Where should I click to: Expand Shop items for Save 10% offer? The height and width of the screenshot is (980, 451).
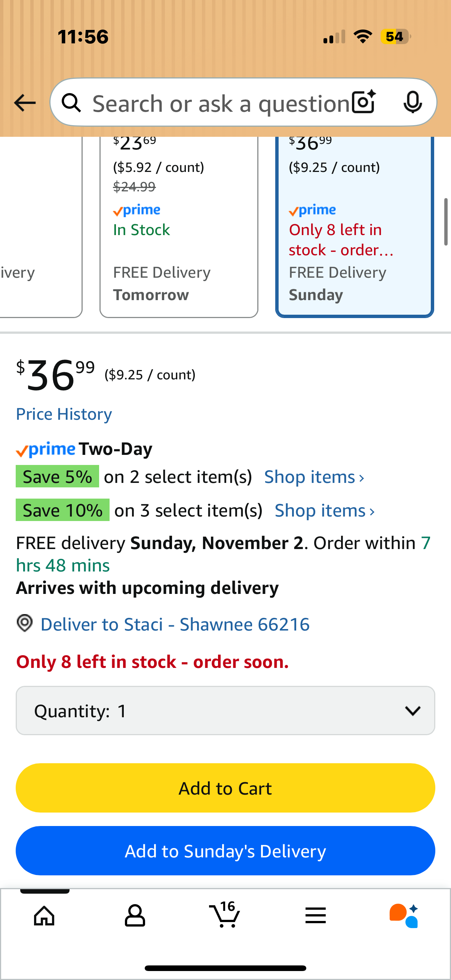(x=325, y=511)
